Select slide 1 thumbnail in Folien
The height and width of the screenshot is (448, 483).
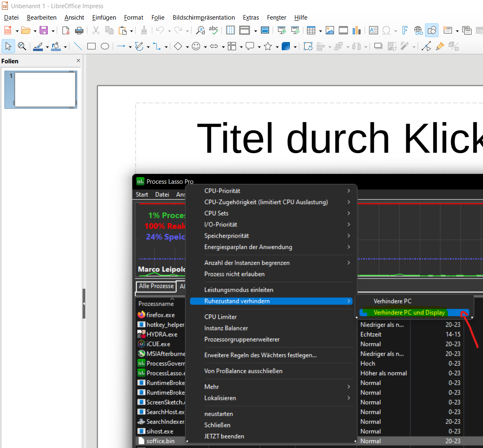coord(45,90)
